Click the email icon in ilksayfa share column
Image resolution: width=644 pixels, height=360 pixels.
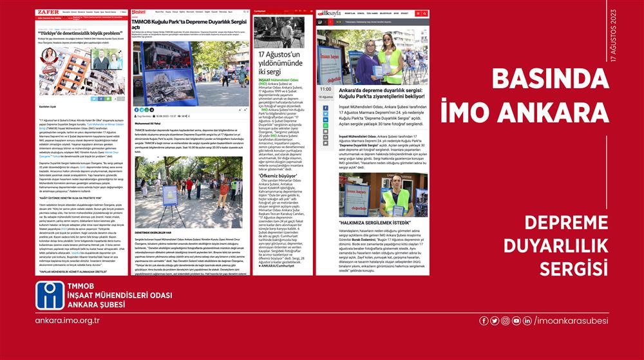[x=325, y=132]
